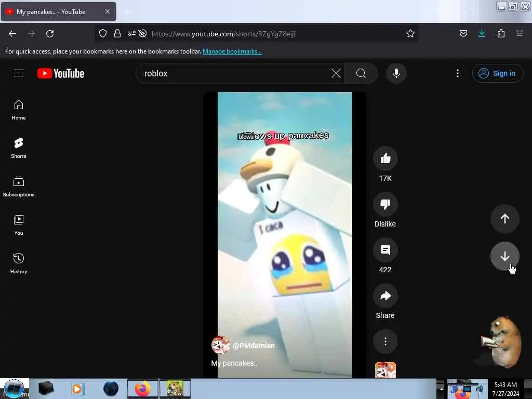Open Subscriptions in the sidebar
The image size is (532, 399).
coord(19,187)
